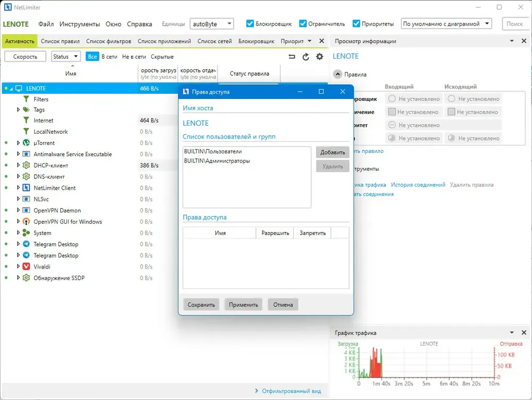Viewport: 532px width, 400px height.
Task: Click the NLSvc process icon
Action: tap(26, 199)
